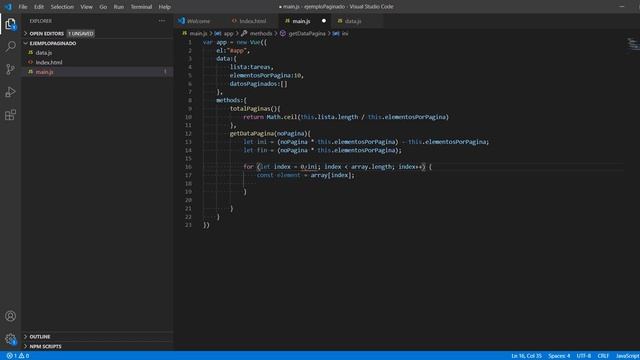The height and width of the screenshot is (360, 640).
Task: Click 'const element = array[index];' line
Action: 306,175
